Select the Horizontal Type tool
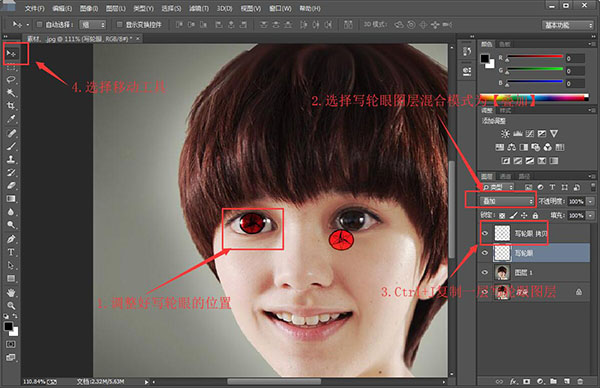 click(x=11, y=252)
